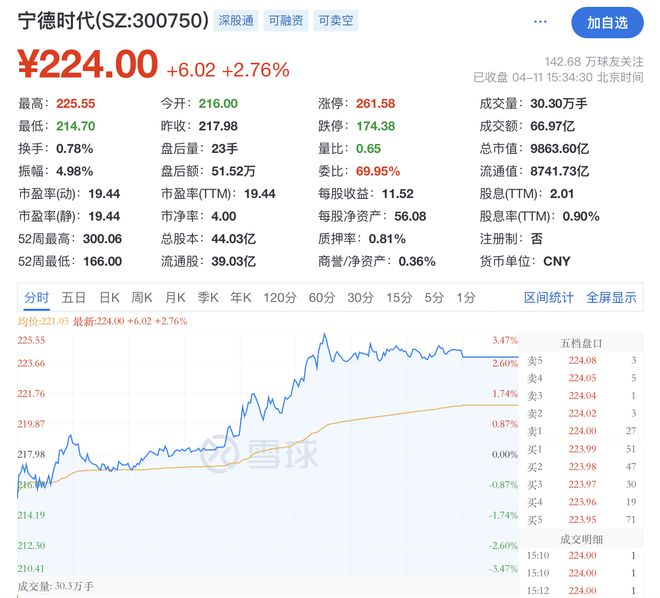Click the 卖5 order row at 224.08
Viewport: 660px width, 598px height.
(581, 361)
